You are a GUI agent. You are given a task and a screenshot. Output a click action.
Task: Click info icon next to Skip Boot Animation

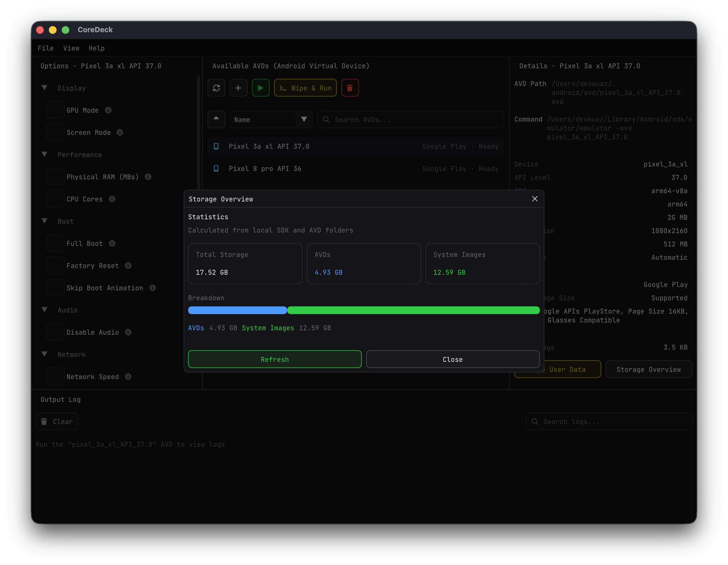(x=153, y=288)
